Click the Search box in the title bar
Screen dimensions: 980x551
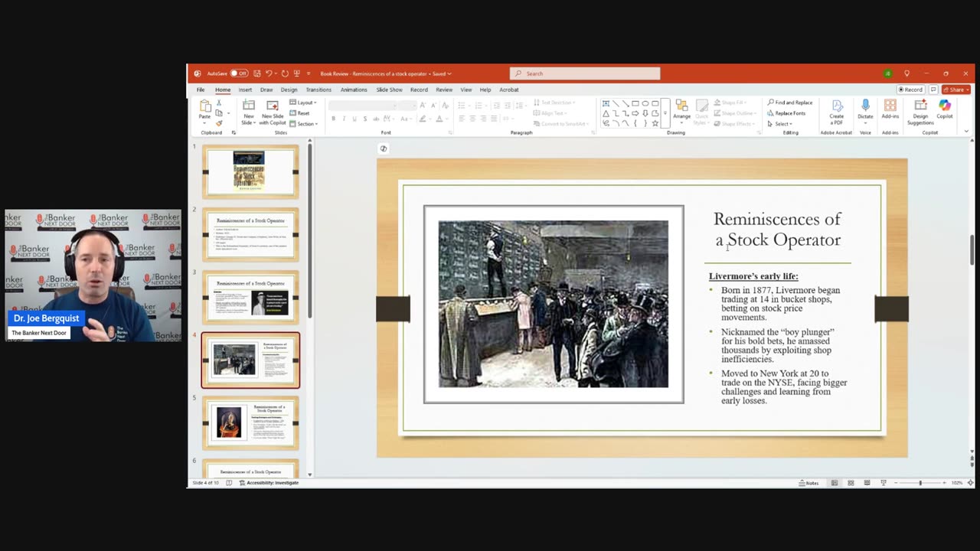tap(585, 73)
